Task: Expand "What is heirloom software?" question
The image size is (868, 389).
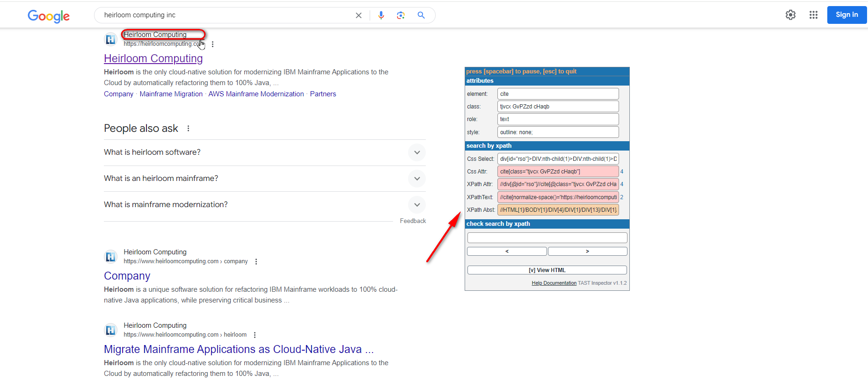Action: pyautogui.click(x=416, y=152)
